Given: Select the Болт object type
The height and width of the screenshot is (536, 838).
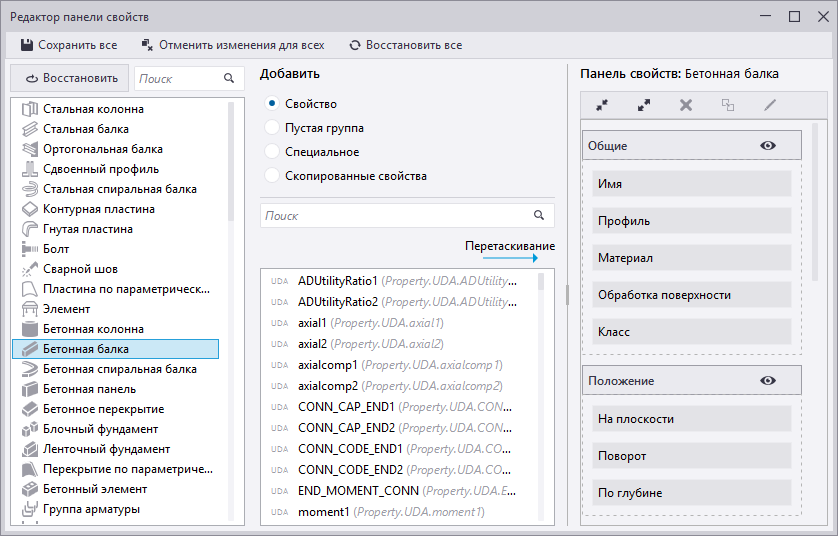Looking at the screenshot, I should 56,249.
